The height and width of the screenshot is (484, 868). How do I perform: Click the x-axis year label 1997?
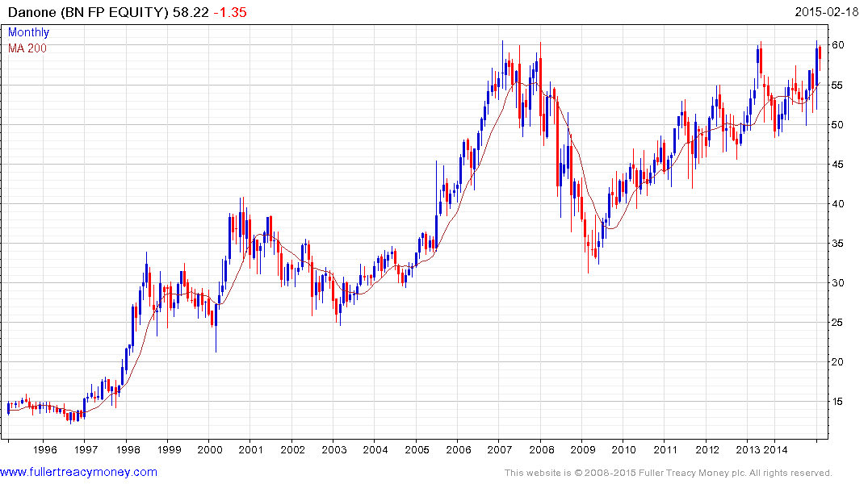[x=86, y=449]
